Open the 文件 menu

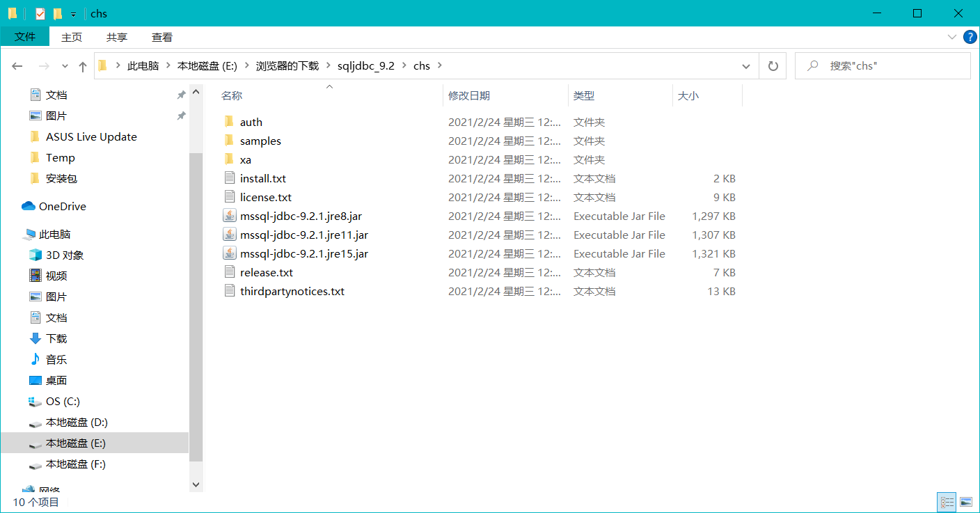pyautogui.click(x=25, y=37)
